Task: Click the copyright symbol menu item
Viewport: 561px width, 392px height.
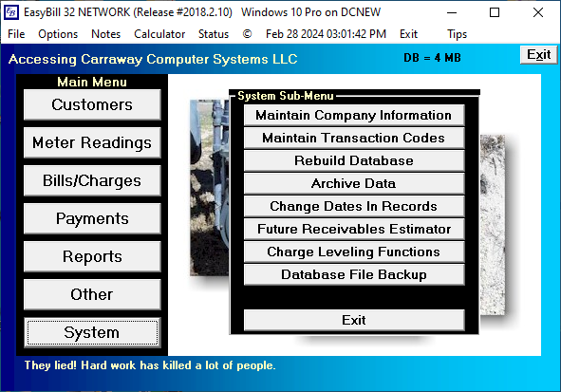Action: point(247,34)
